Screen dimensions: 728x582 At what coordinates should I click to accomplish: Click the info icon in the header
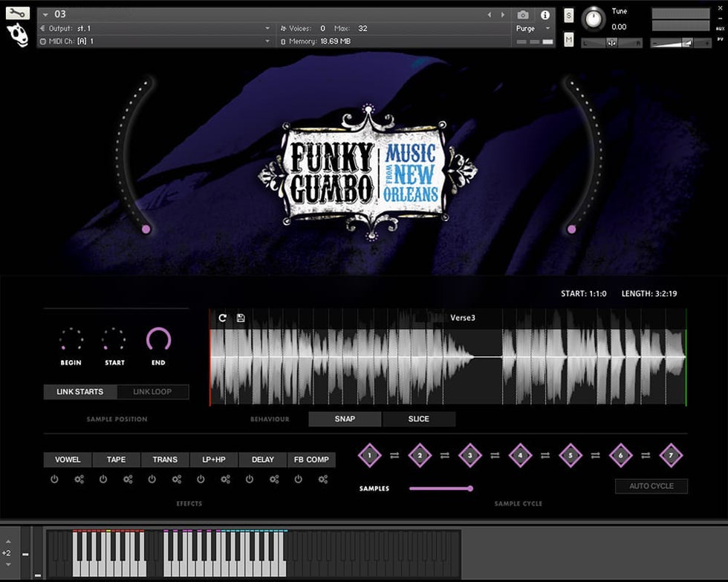pyautogui.click(x=545, y=15)
